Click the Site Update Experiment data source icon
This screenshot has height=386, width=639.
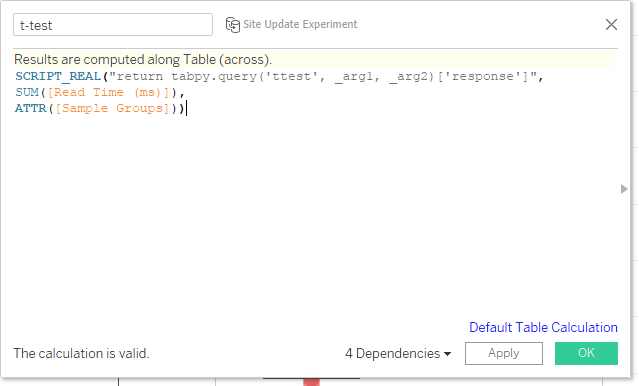233,24
